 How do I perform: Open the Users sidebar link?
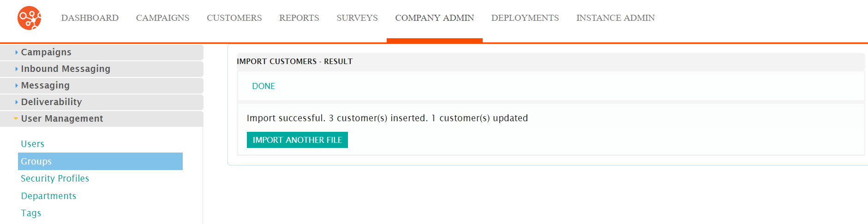(x=33, y=144)
